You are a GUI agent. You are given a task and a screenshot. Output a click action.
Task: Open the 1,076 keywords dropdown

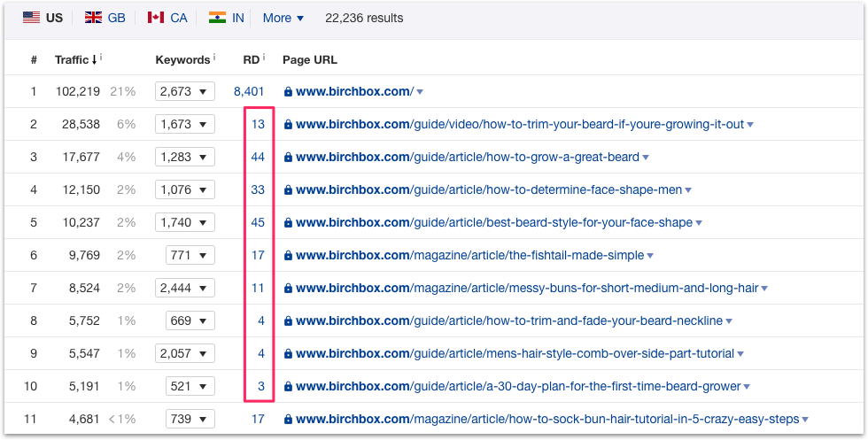pos(185,189)
